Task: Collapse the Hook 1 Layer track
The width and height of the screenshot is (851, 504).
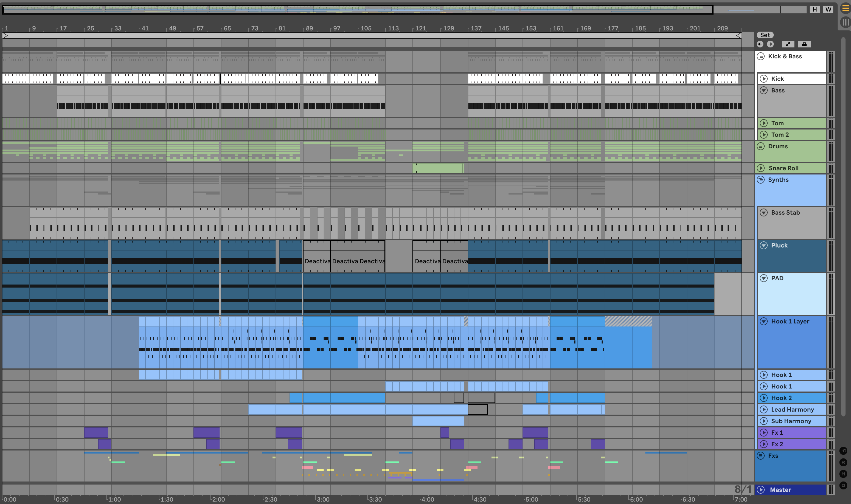Action: (764, 321)
